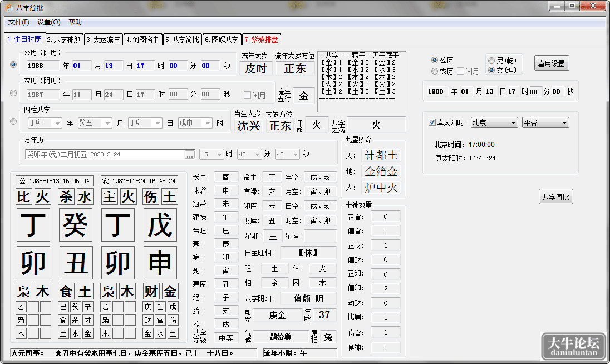Image resolution: width=610 pixels, height=364 pixels.
Task: Click the large 戊 heavenly stem character
Action: [160, 225]
